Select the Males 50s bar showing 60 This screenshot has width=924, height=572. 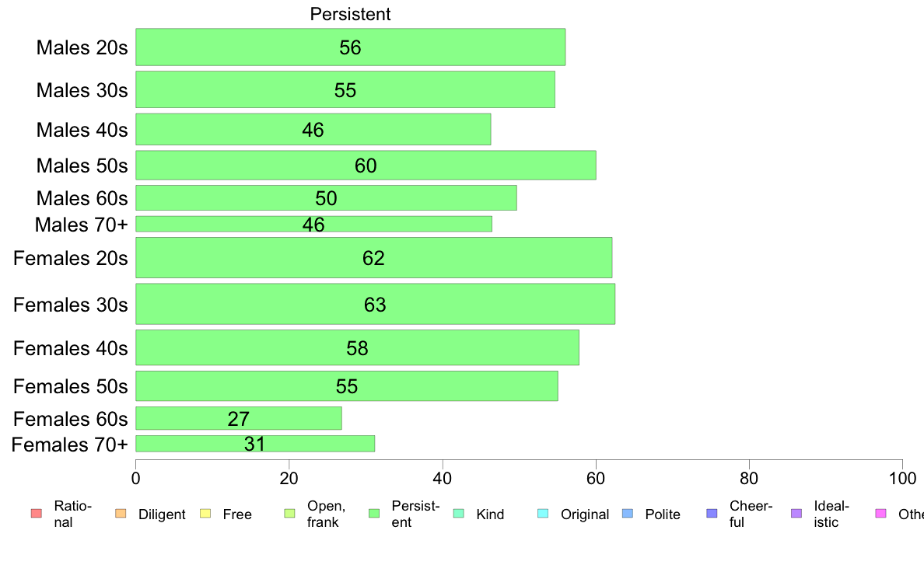pos(366,165)
